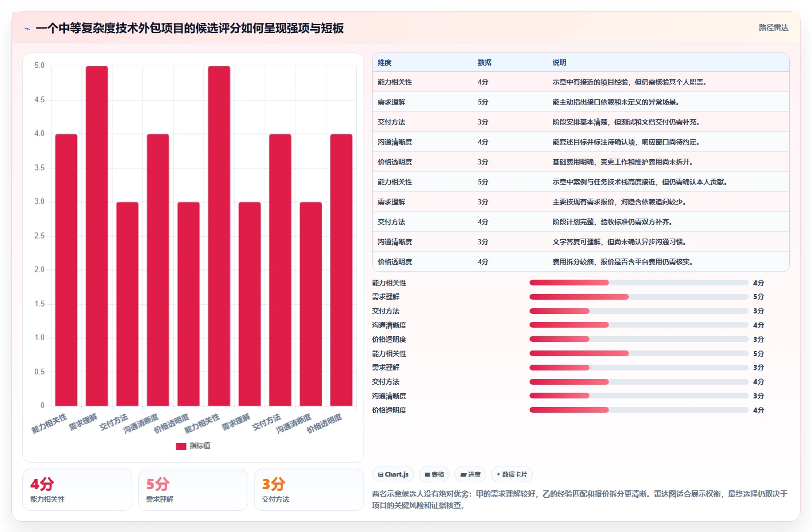This screenshot has width=812, height=532.
Task: Click the 沟通清晰度 4分 progress bar
Action: (639, 325)
